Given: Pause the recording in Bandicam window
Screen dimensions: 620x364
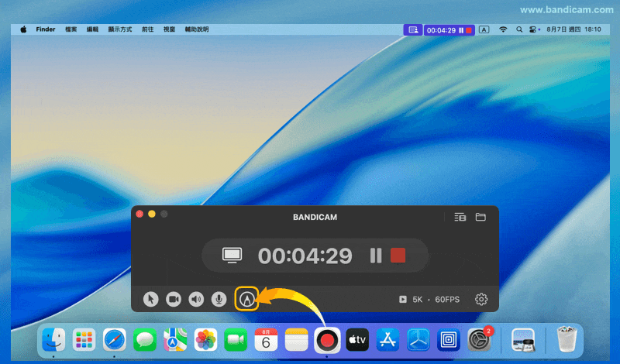Looking at the screenshot, I should click(x=376, y=256).
